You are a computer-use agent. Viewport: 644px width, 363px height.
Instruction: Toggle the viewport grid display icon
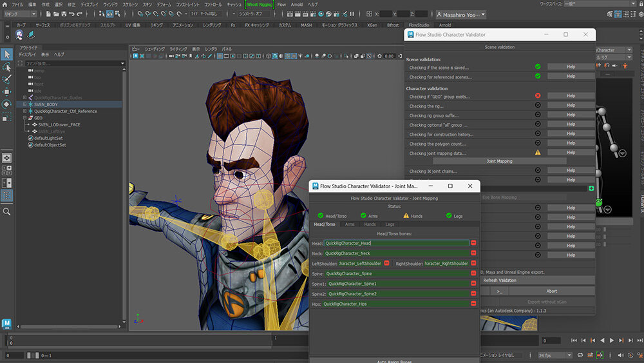click(220, 56)
